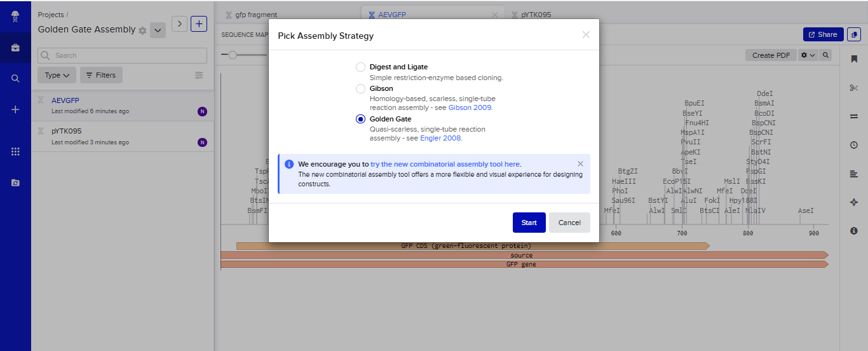Click the Start button in dialog
Viewport: 868px width, 351px height.
(529, 223)
